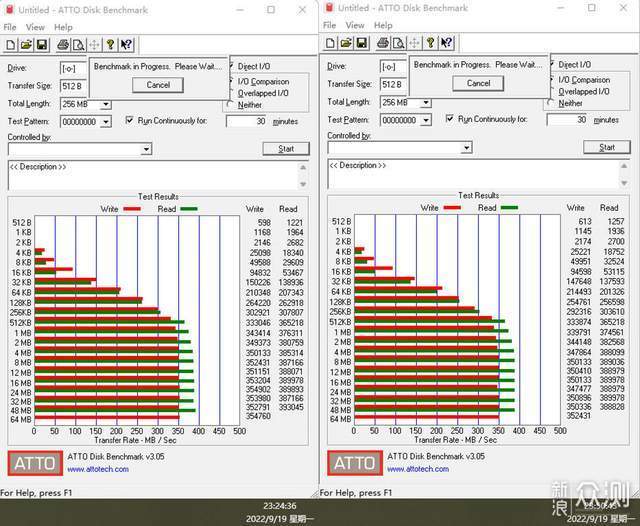640x526 pixels.
Task: Open Transfer Size dropdown in left window
Action: click(x=73, y=86)
